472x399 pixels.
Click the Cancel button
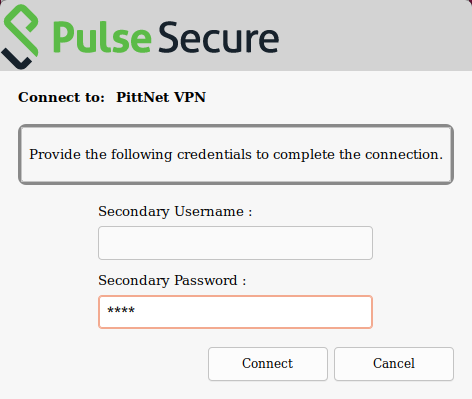pyautogui.click(x=394, y=364)
